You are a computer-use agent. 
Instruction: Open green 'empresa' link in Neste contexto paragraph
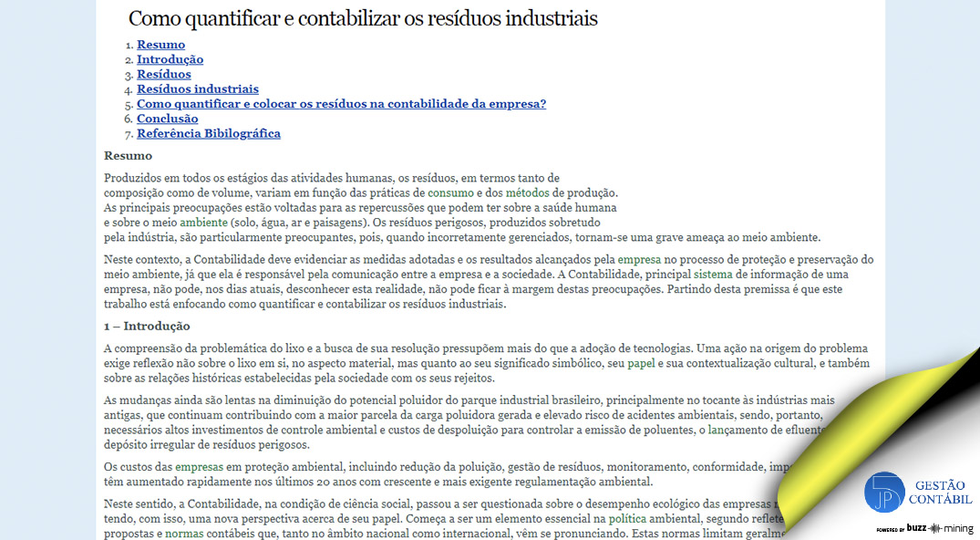click(639, 260)
